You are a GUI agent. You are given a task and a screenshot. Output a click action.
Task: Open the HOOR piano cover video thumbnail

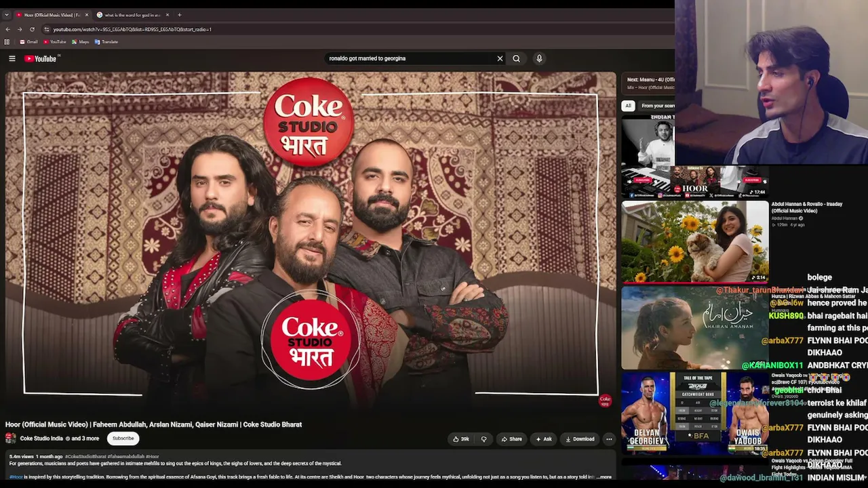pos(694,156)
